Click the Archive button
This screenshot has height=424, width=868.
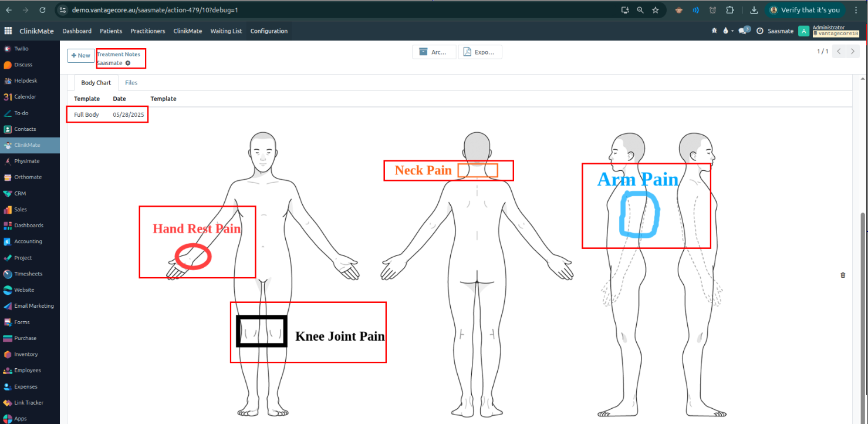click(x=434, y=52)
